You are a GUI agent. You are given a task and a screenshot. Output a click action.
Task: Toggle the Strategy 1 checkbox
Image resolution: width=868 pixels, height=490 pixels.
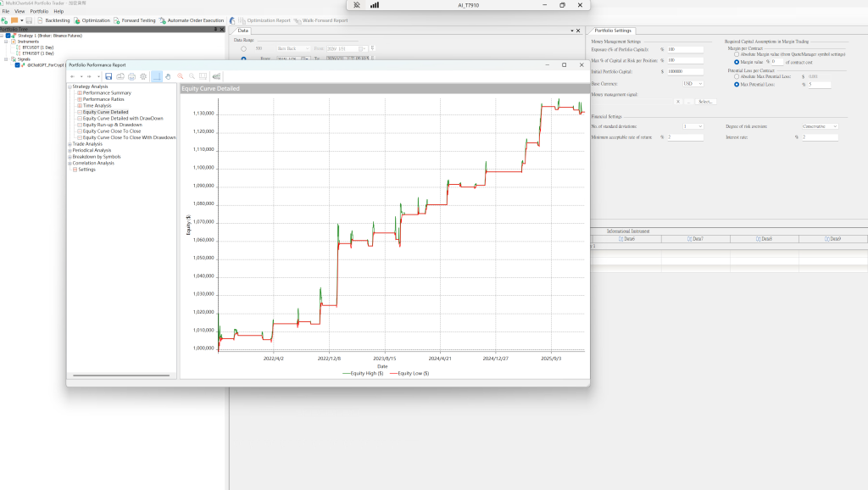pos(8,36)
